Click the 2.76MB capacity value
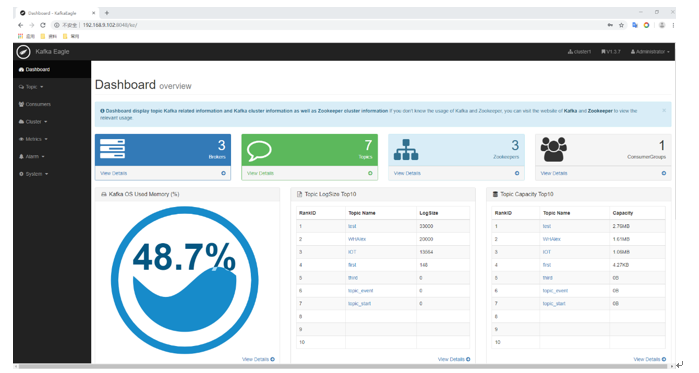This screenshot has height=373, width=699. point(621,226)
